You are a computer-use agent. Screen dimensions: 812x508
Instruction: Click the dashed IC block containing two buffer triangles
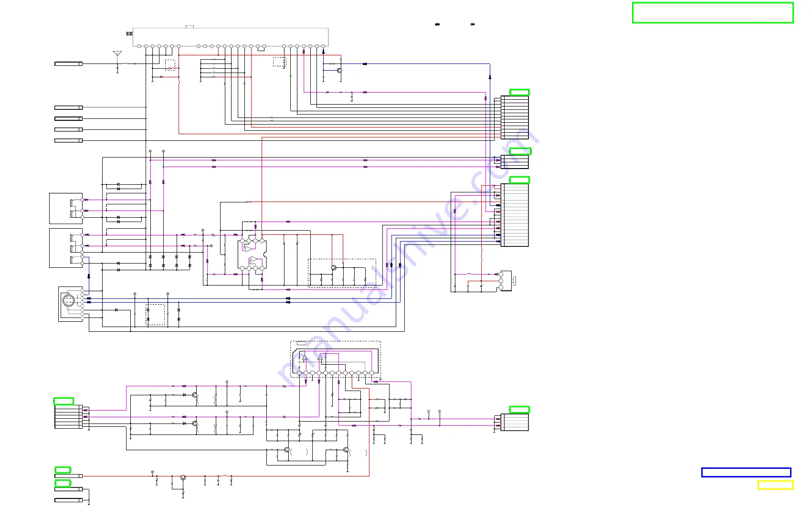tap(336, 360)
